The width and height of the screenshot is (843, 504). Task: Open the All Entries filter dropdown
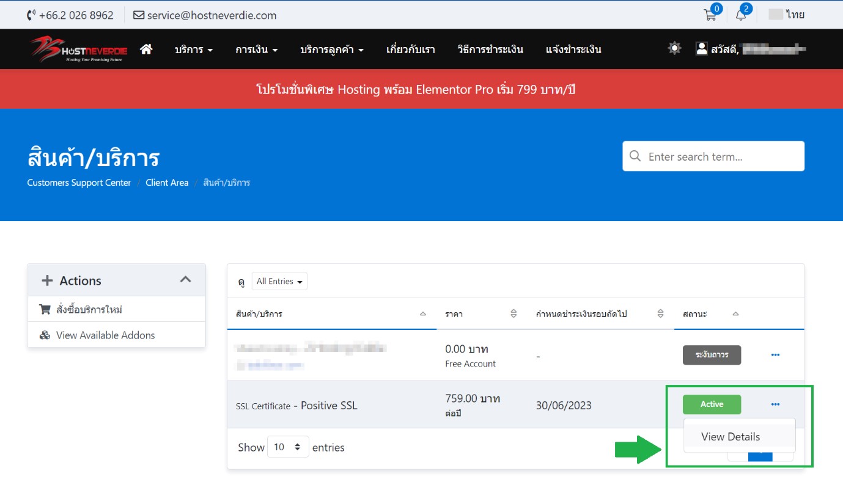point(279,282)
